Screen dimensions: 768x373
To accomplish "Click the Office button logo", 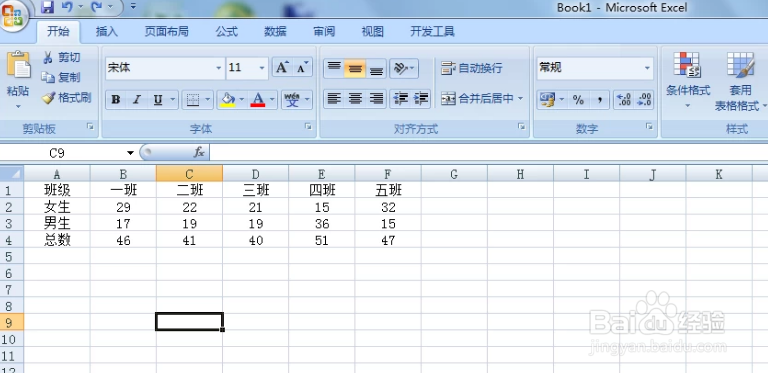I will pyautogui.click(x=13, y=15).
